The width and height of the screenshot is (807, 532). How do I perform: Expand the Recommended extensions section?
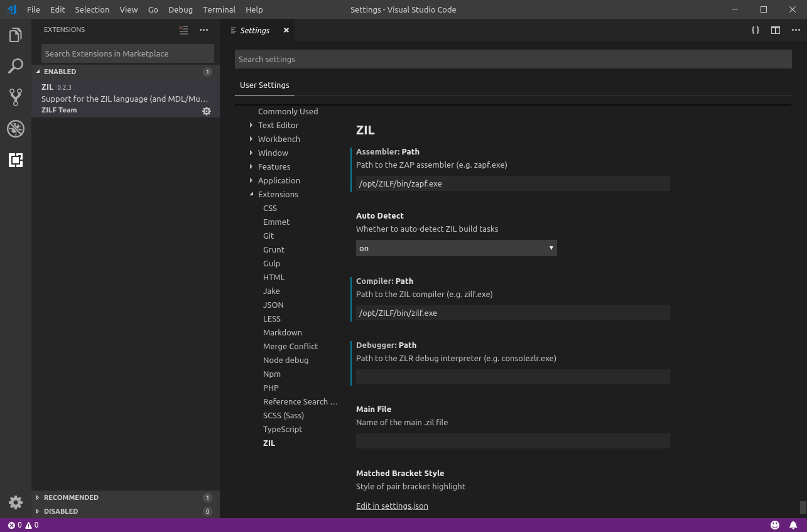71,497
